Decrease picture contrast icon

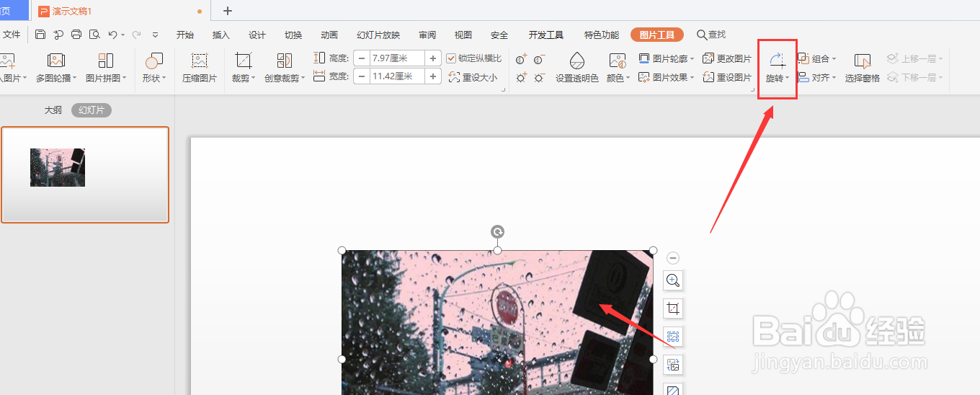pos(539,59)
